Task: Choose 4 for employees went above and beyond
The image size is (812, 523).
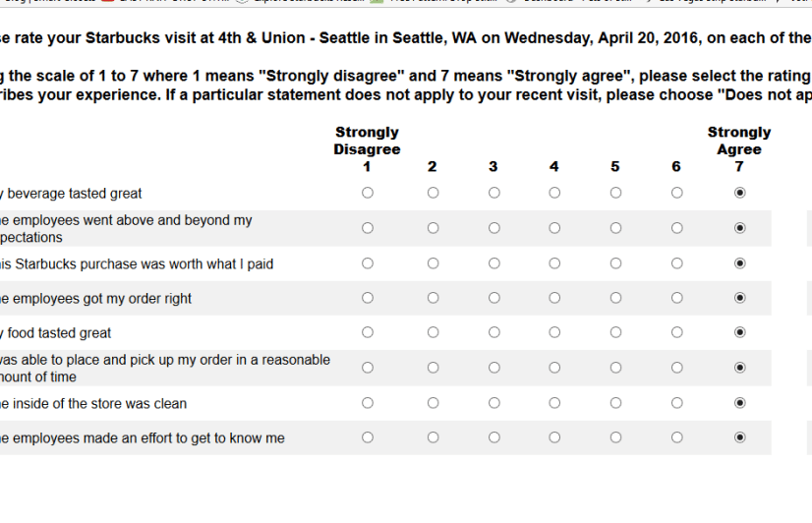Action: click(554, 228)
